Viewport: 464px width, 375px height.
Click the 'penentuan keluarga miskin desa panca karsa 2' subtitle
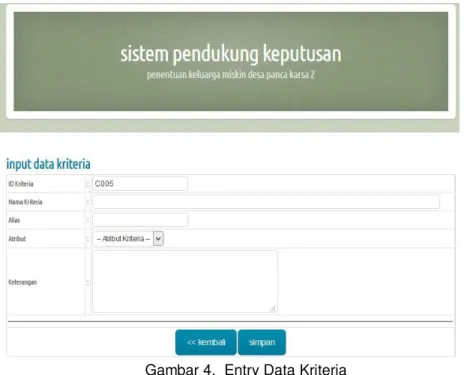tap(231, 74)
